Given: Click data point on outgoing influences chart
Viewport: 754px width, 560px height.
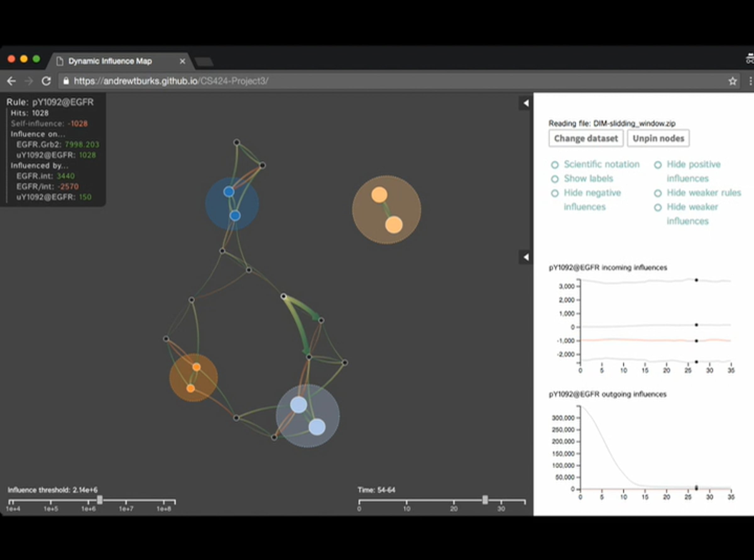Looking at the screenshot, I should pyautogui.click(x=697, y=488).
